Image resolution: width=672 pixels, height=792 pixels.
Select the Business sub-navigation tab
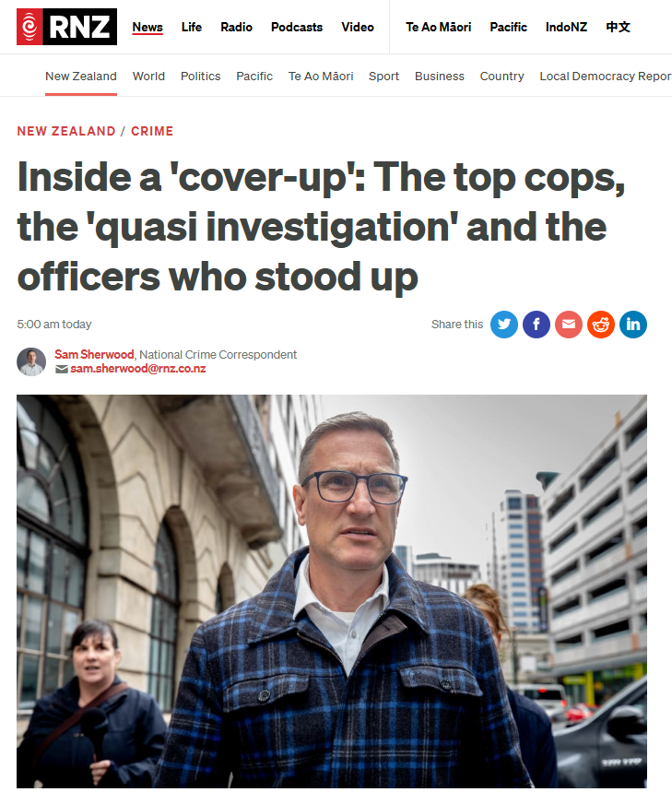point(440,77)
